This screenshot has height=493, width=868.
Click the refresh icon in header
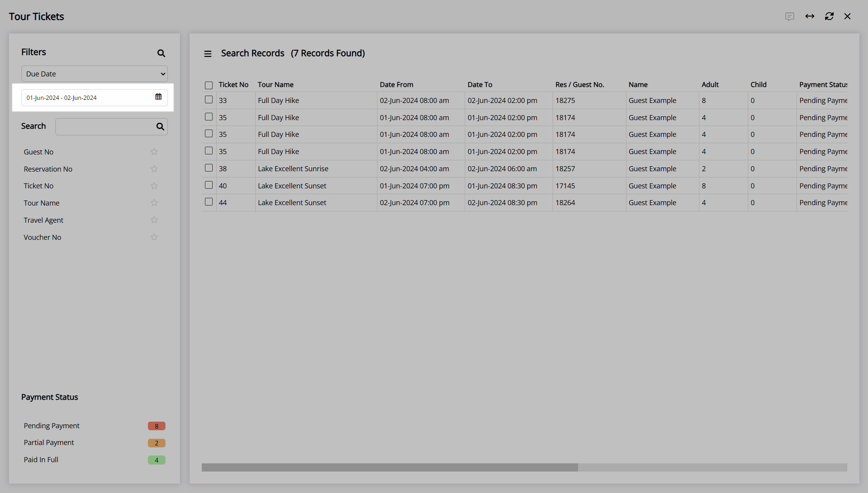pos(829,16)
